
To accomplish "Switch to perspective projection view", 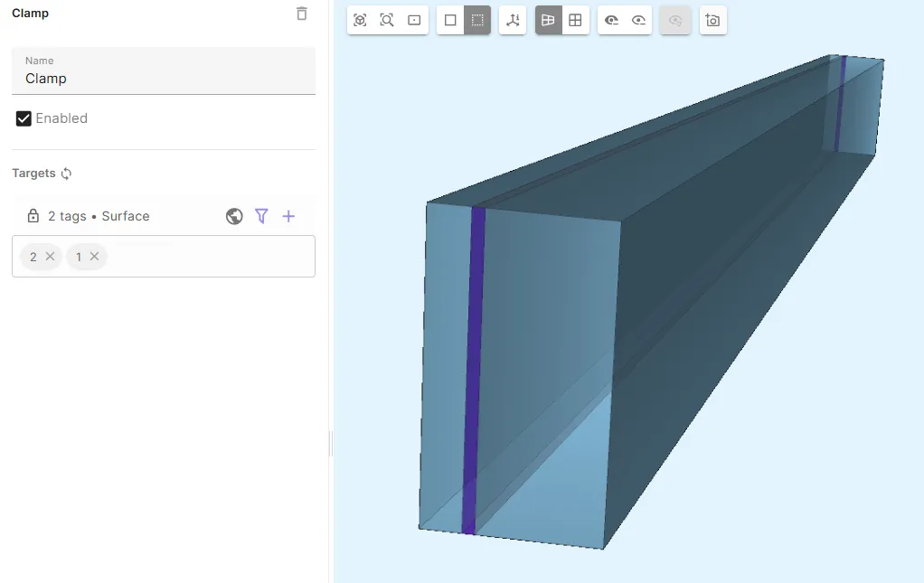I will coord(548,20).
